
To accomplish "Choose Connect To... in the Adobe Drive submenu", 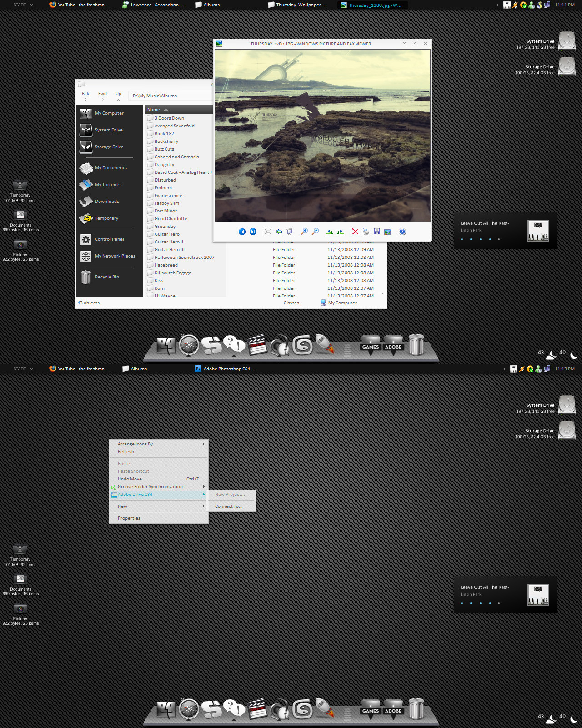I will coord(232,506).
